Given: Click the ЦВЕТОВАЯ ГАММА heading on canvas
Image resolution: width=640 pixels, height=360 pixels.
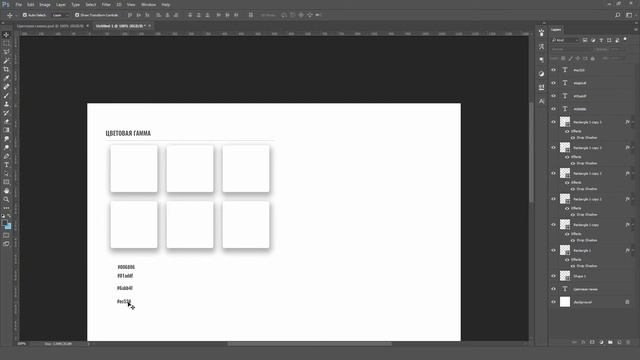Looking at the screenshot, I should (x=128, y=133).
